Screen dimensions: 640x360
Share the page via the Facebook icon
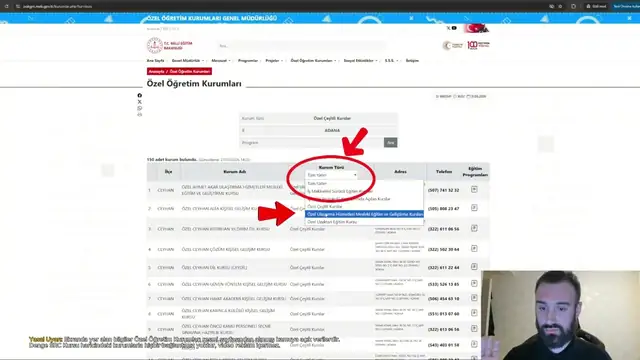(140, 96)
